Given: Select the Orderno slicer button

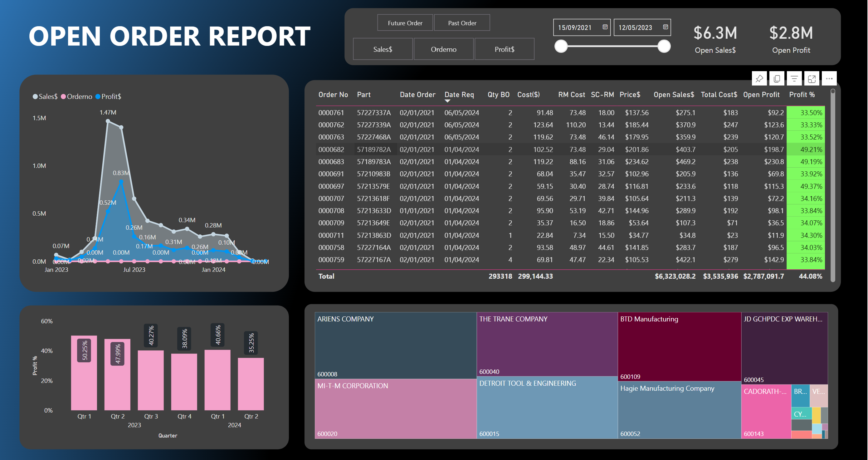Looking at the screenshot, I should tap(443, 49).
